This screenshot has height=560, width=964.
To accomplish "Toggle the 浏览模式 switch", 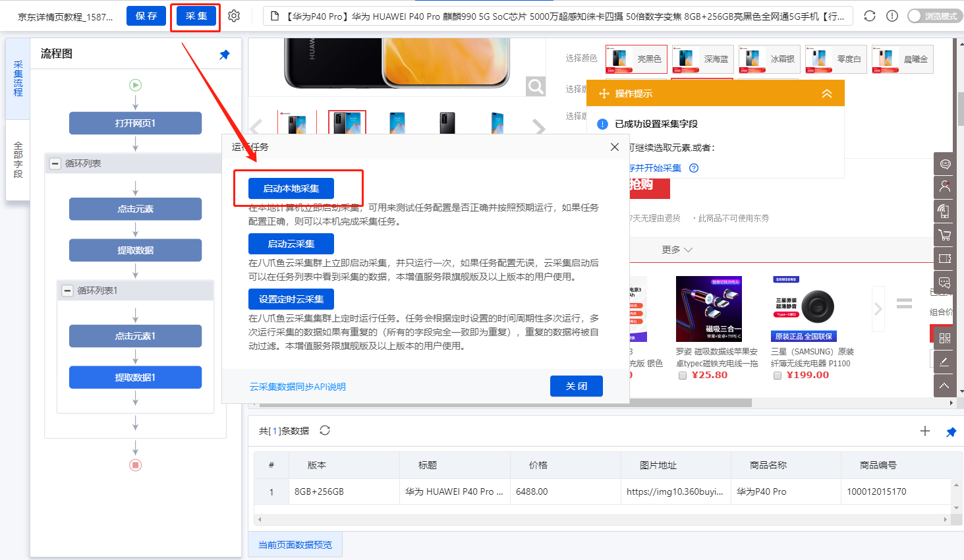I will (934, 16).
